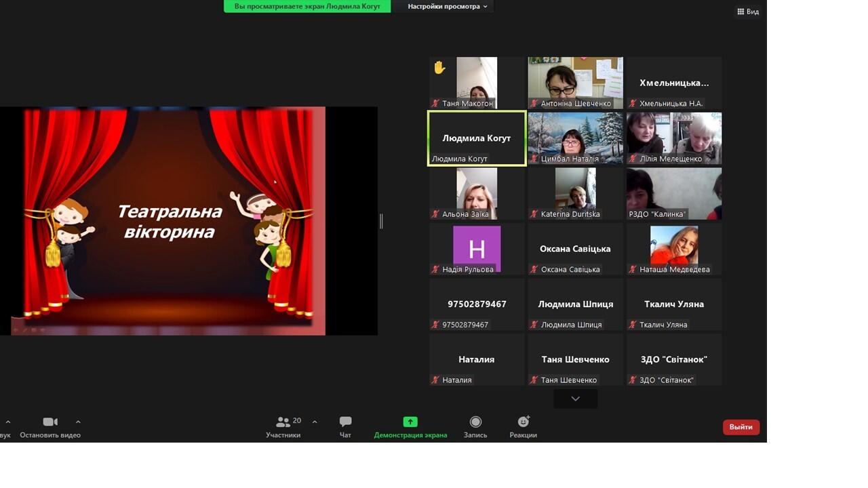Click the purple H avatar of Надія Рульова

pyautogui.click(x=477, y=249)
